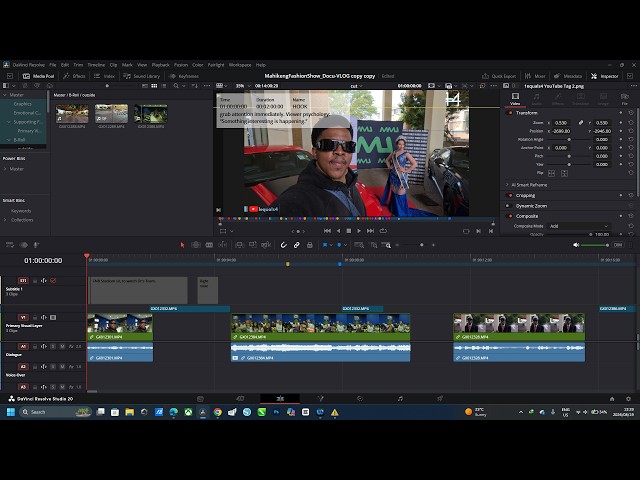Toggle the Loop playback button

(383, 231)
